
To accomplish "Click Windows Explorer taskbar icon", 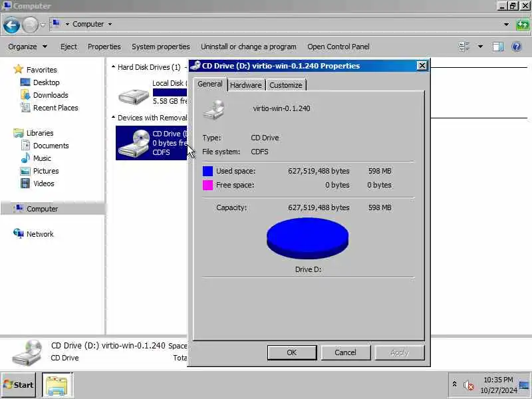I will [57, 385].
